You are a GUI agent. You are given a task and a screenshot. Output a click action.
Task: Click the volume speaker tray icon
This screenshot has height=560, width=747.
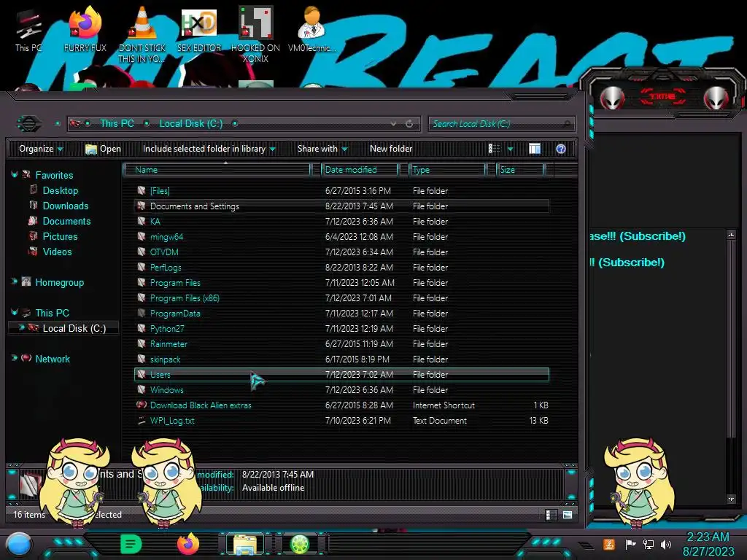coord(666,544)
